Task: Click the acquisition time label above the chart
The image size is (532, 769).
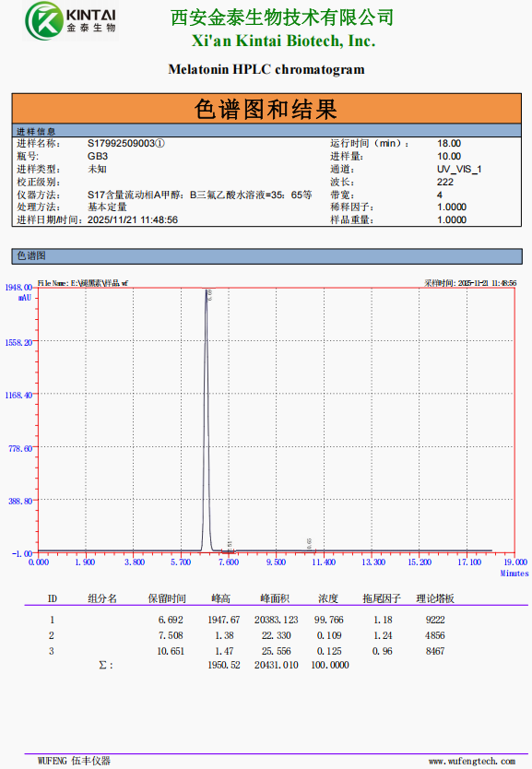Action: 469,283
